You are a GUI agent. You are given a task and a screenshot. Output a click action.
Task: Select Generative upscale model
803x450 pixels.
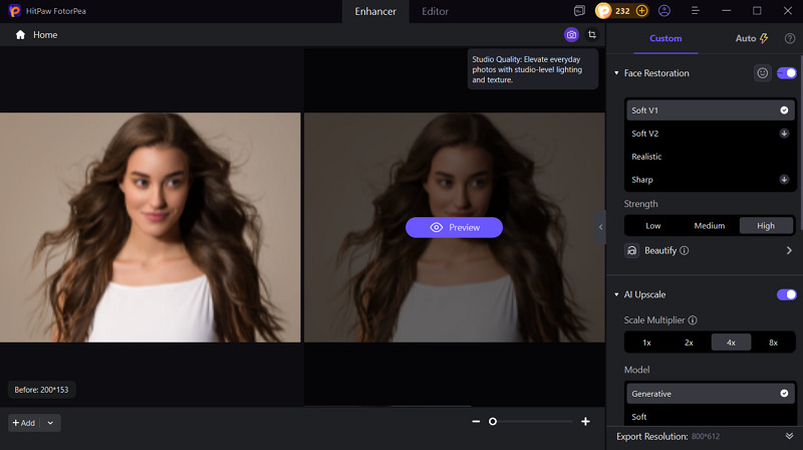click(x=710, y=394)
